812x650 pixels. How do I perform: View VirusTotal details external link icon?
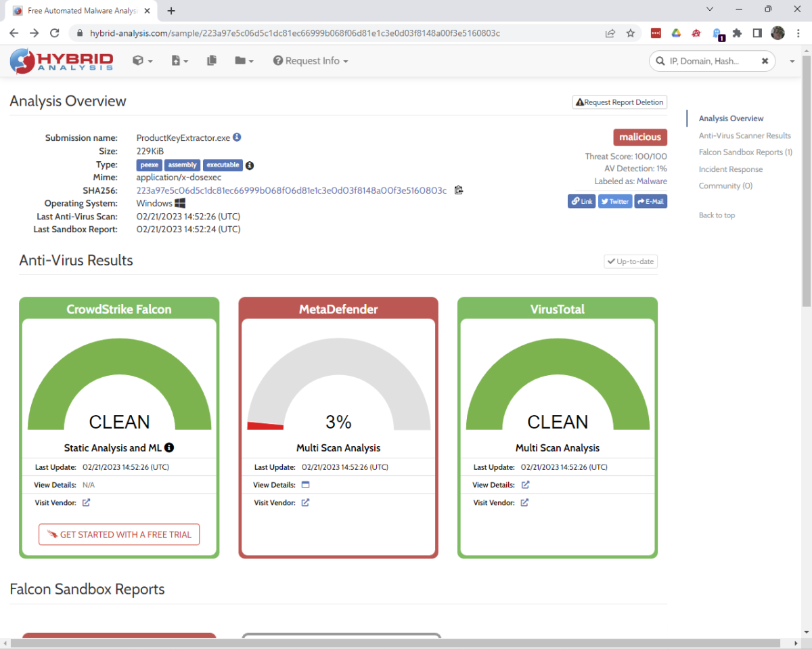[x=525, y=485]
